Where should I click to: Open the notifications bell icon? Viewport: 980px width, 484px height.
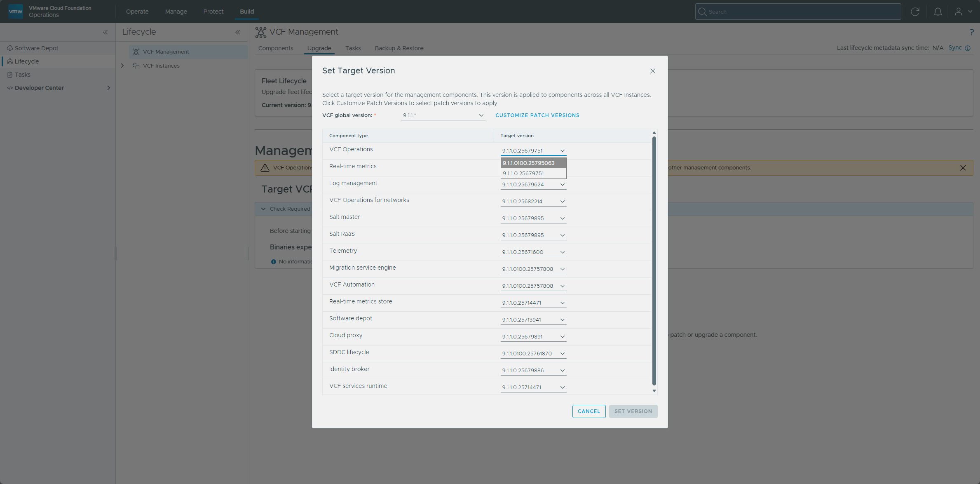coord(938,12)
